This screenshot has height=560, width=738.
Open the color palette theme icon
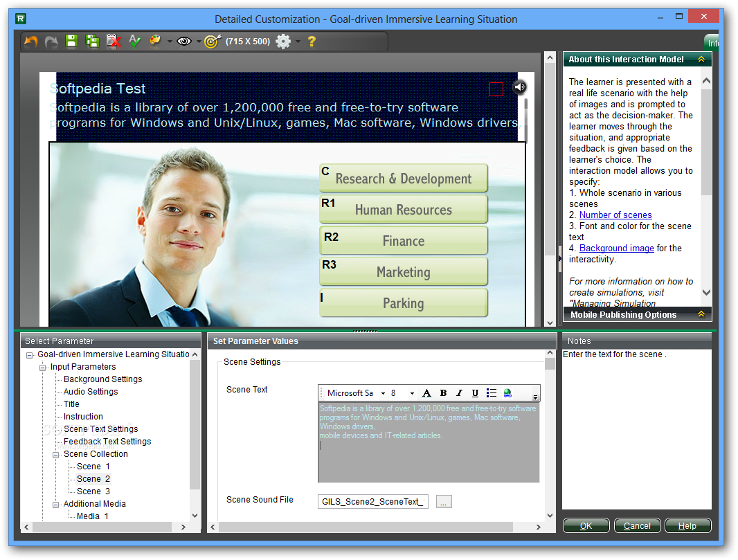point(155,41)
